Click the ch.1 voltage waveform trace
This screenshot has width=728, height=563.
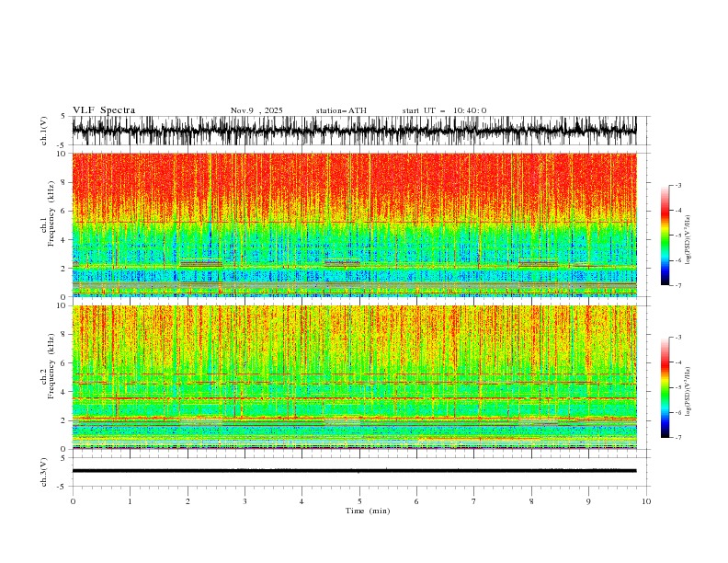[354, 131]
